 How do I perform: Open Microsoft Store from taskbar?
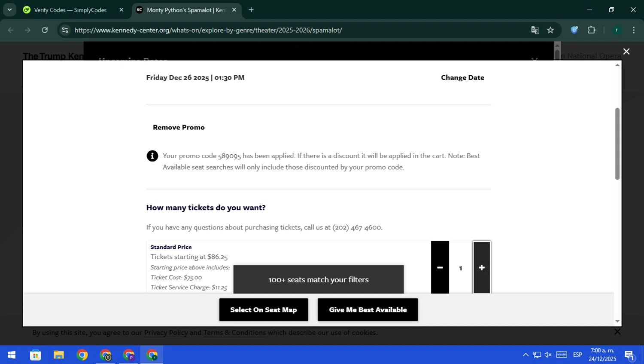36,355
